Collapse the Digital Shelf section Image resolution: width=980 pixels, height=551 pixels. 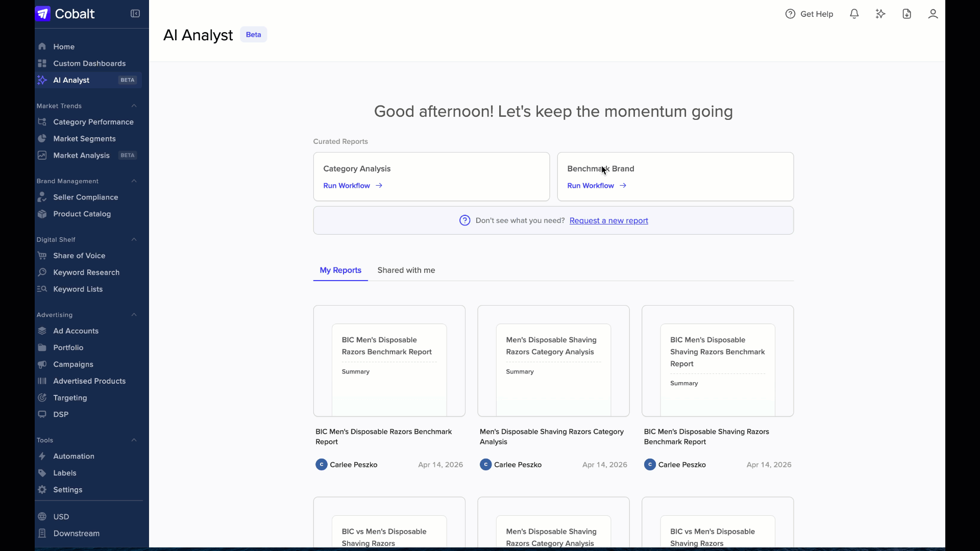click(x=134, y=240)
